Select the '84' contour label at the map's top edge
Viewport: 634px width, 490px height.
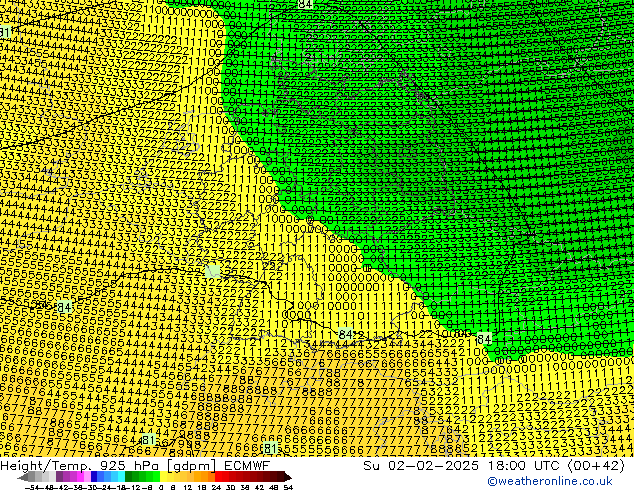[x=305, y=4]
